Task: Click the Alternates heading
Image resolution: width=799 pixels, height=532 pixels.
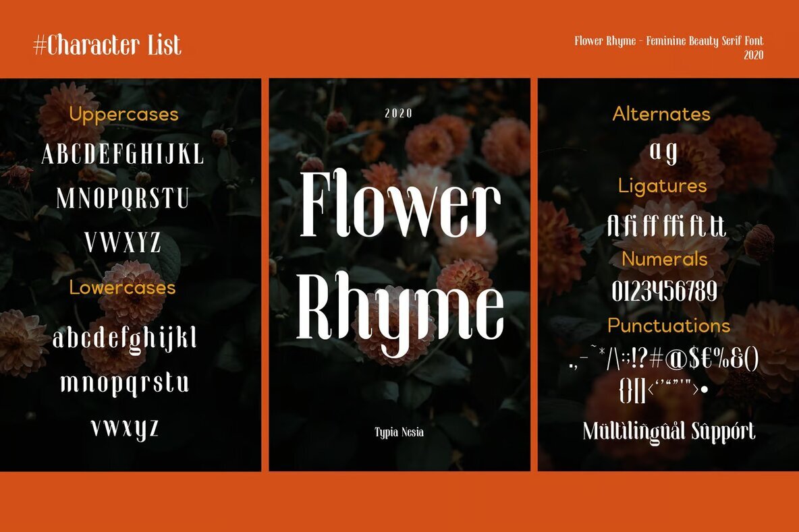Action: (x=661, y=114)
